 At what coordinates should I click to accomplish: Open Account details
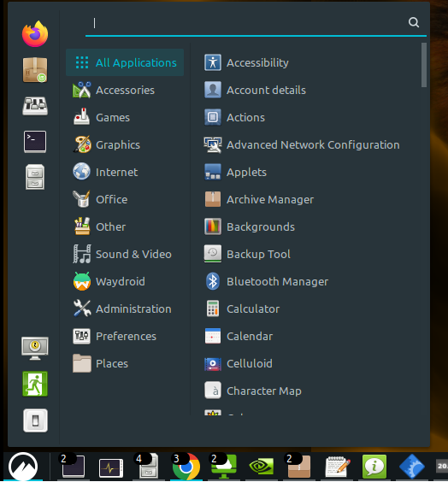click(x=309, y=90)
